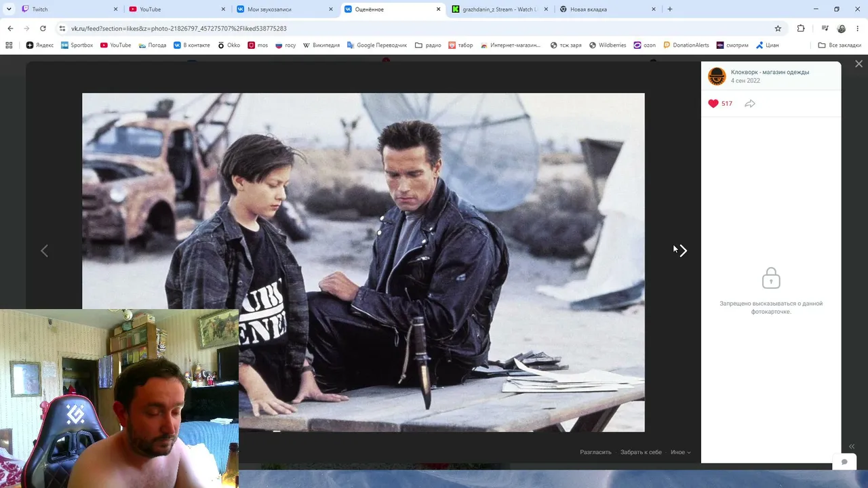The width and height of the screenshot is (868, 488).
Task: Close the Новая вкладка tab
Action: [654, 9]
